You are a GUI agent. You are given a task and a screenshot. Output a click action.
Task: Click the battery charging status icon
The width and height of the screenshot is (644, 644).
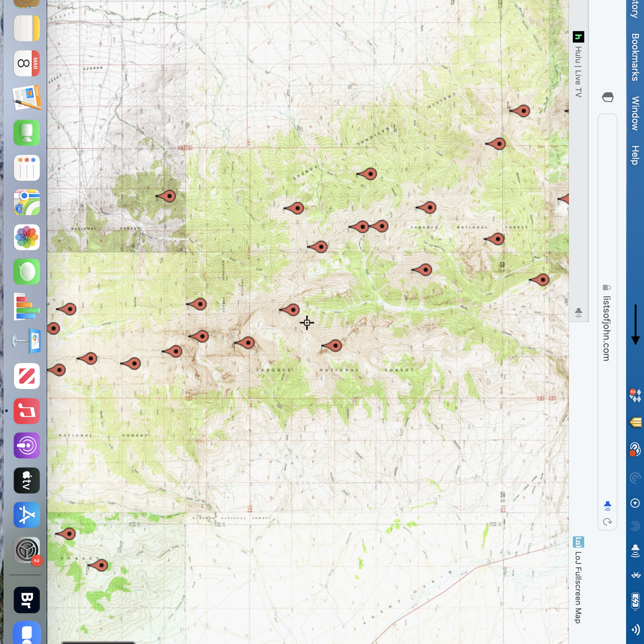click(x=635, y=601)
